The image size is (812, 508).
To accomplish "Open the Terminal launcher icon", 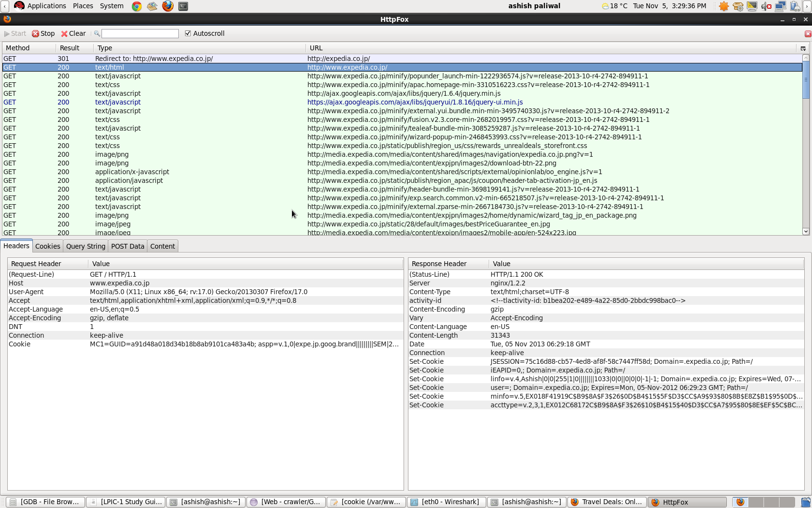I will [183, 6].
